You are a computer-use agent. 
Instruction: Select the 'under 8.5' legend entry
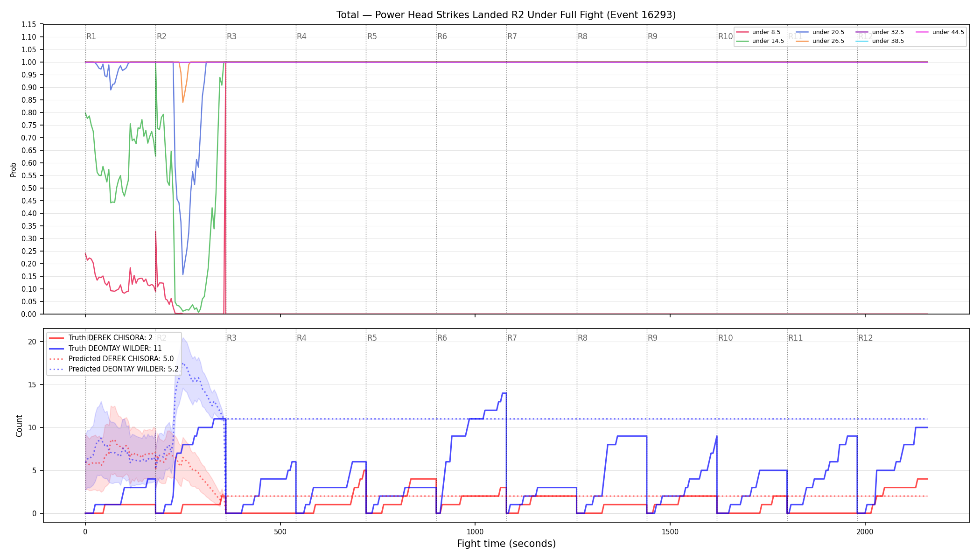(758, 32)
